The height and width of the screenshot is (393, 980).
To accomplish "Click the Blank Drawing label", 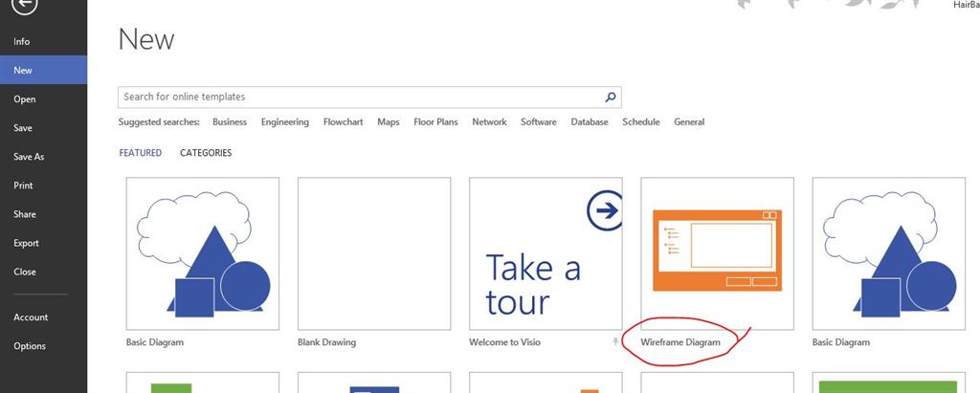I will [327, 342].
